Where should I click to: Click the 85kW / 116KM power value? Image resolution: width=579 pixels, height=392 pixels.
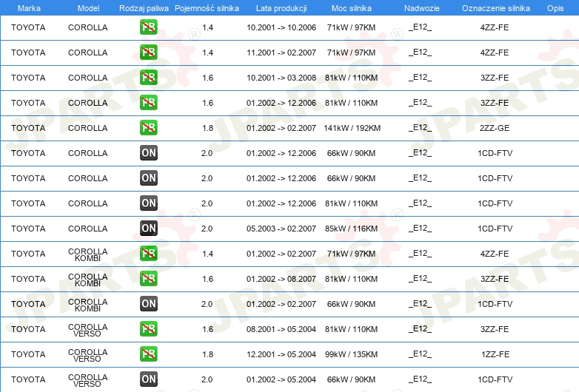point(351,229)
